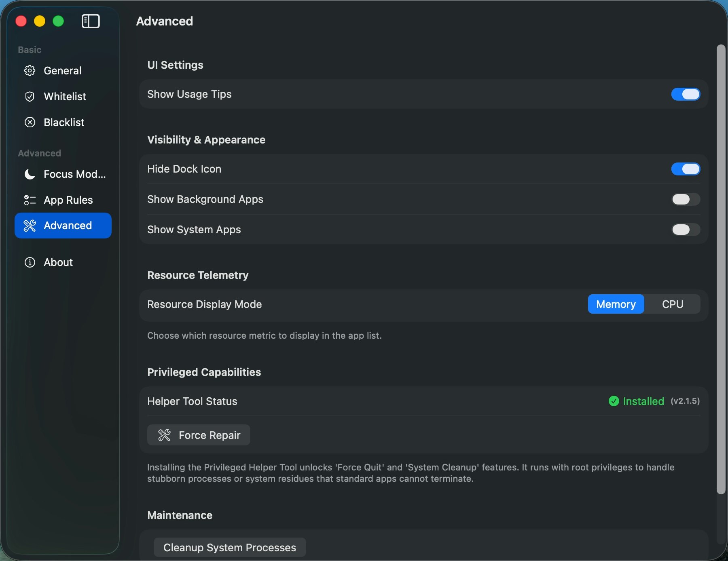Click the wrench icon on Force Repair

click(x=165, y=435)
